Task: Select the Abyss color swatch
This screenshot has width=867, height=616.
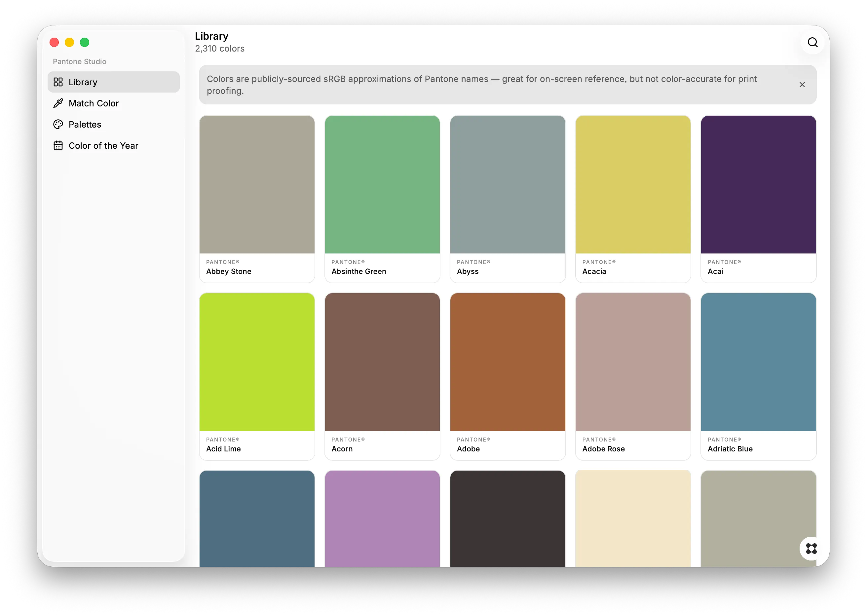Action: click(508, 185)
